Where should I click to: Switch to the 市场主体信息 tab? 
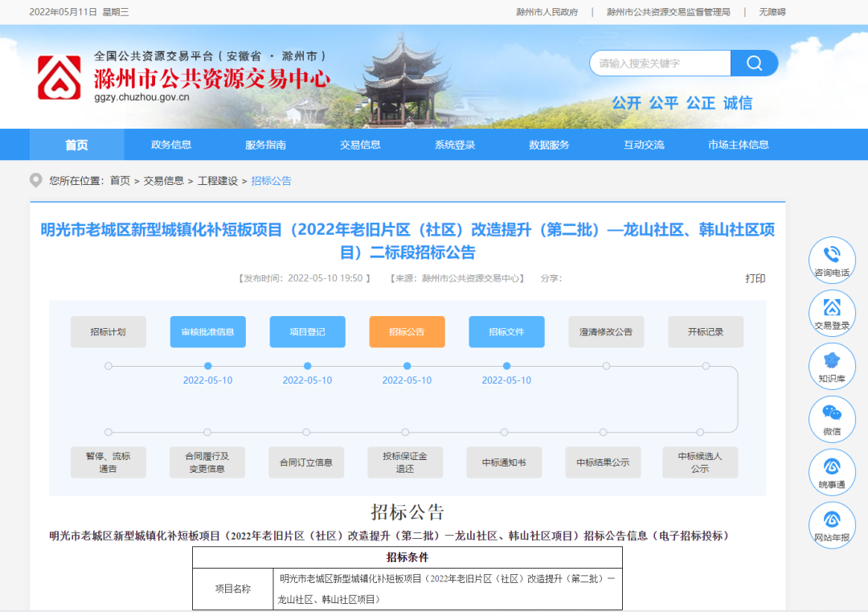point(739,145)
